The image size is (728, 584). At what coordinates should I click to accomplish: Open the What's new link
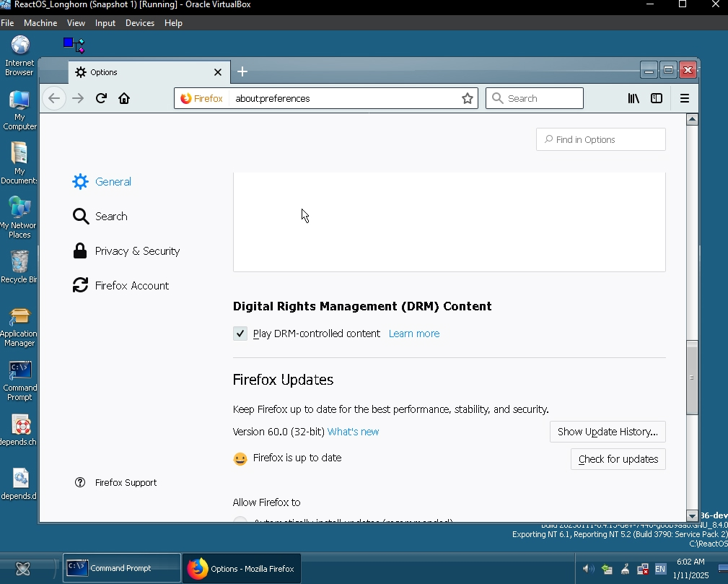353,432
